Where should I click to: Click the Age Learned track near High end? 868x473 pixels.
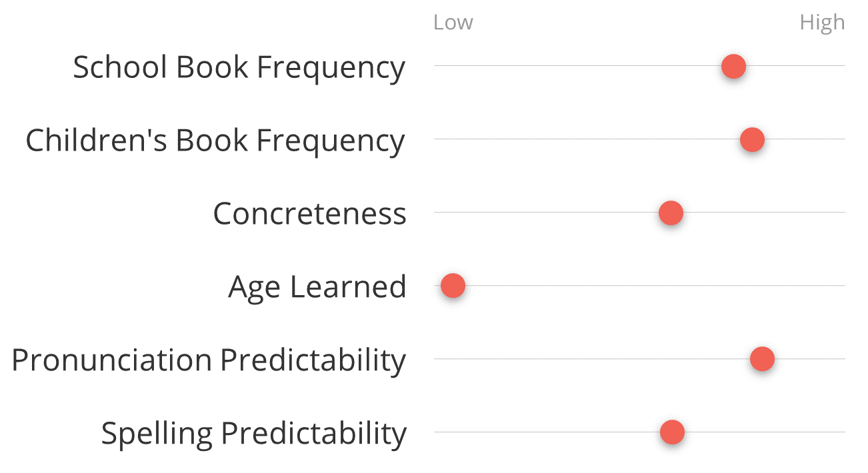827,286
